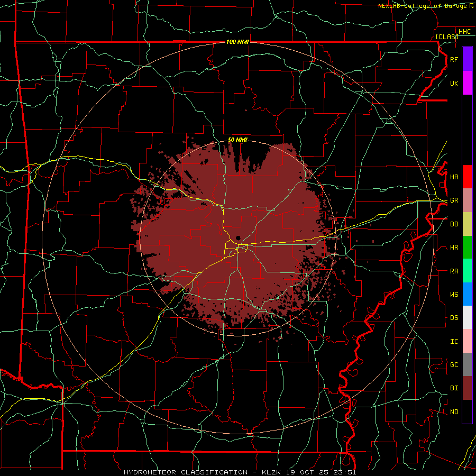The height and width of the screenshot is (476, 476).
Task: Click the HR dark green legend swatch
Action: [467, 248]
